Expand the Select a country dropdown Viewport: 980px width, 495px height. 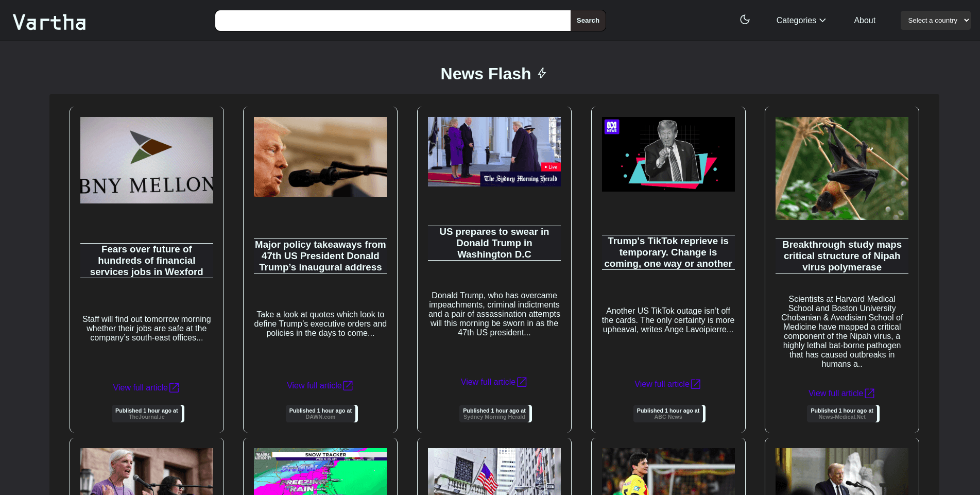coord(935,21)
